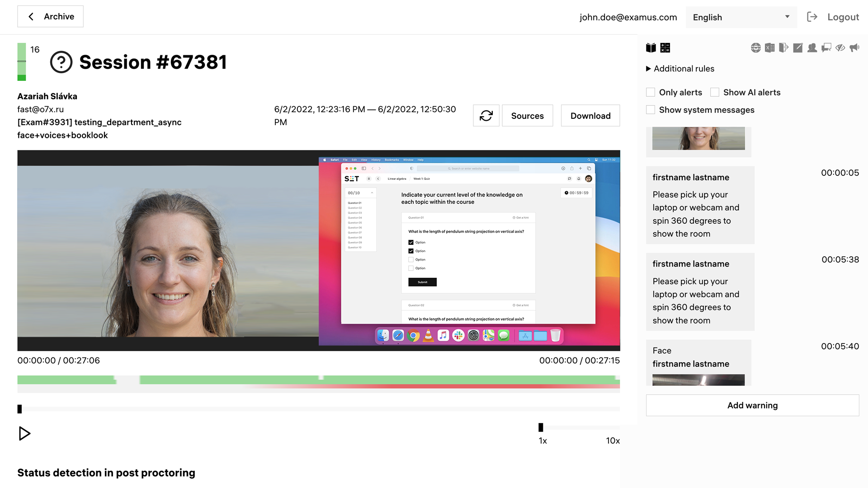Enable the Only alerts checkbox
The width and height of the screenshot is (868, 488).
tap(651, 92)
